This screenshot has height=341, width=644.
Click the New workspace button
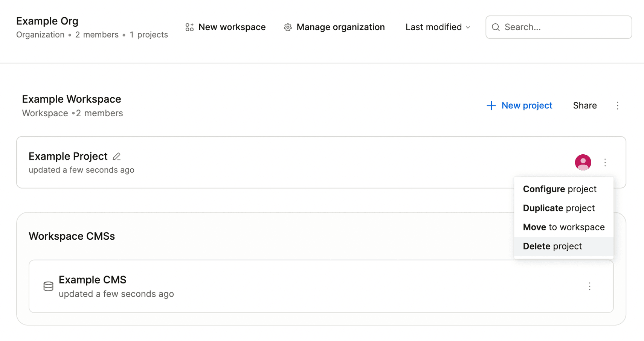(x=232, y=27)
